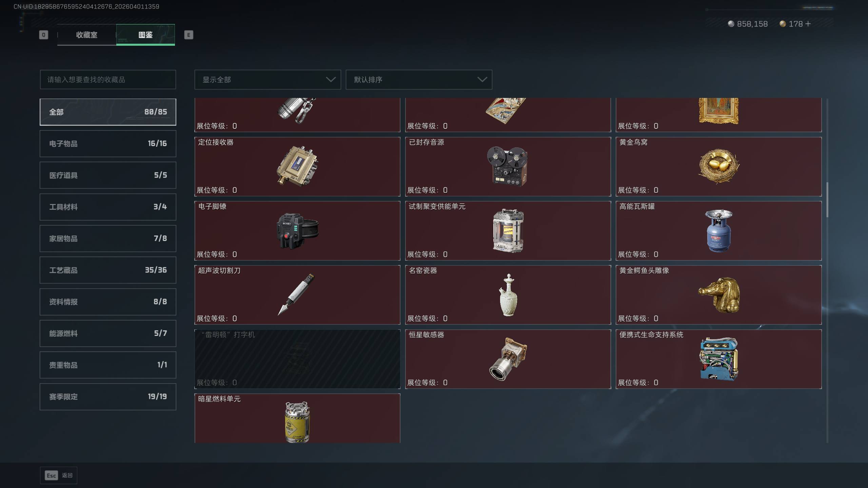
Task: Switch to the 收藏室 tab
Action: coord(87,35)
